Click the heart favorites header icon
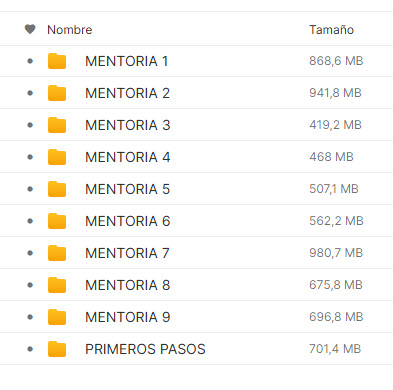The image size is (393, 390). [30, 29]
